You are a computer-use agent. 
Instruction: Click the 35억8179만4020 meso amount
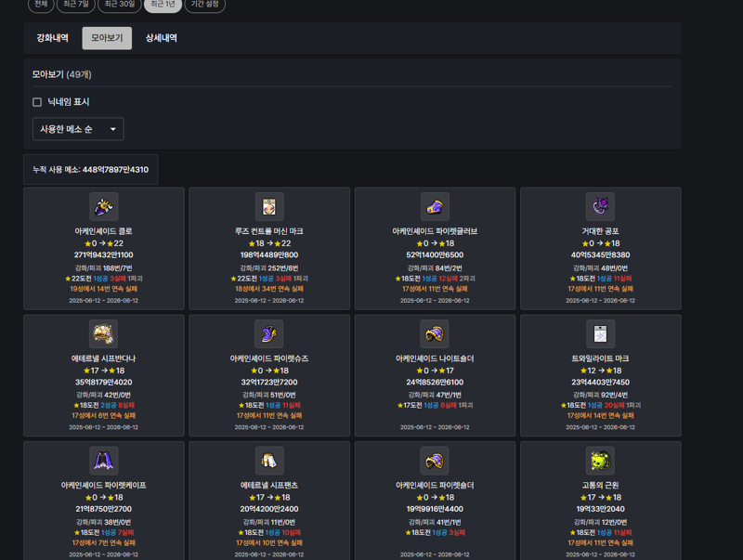[x=104, y=383]
